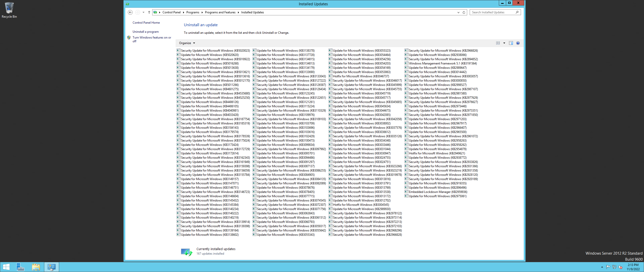
Task: Launch Server Manager from the taskbar
Action: point(20,267)
